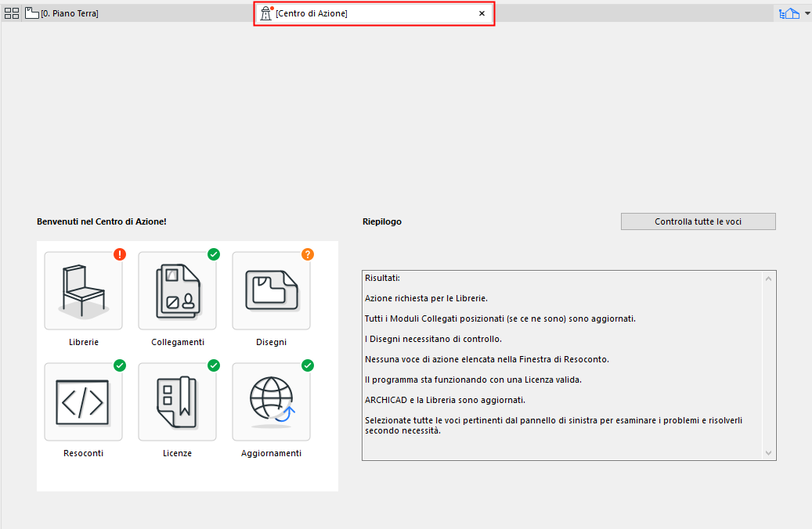812x529 pixels.
Task: Open the Resoconti code brackets tile
Action: pos(83,402)
